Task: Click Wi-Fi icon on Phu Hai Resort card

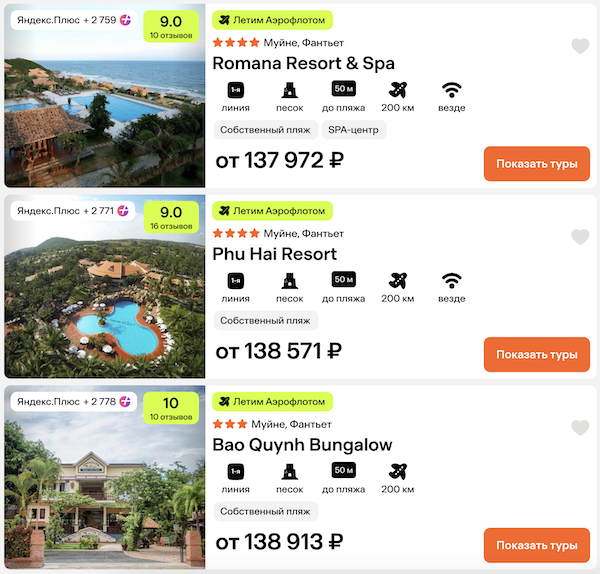Action: pos(452,280)
